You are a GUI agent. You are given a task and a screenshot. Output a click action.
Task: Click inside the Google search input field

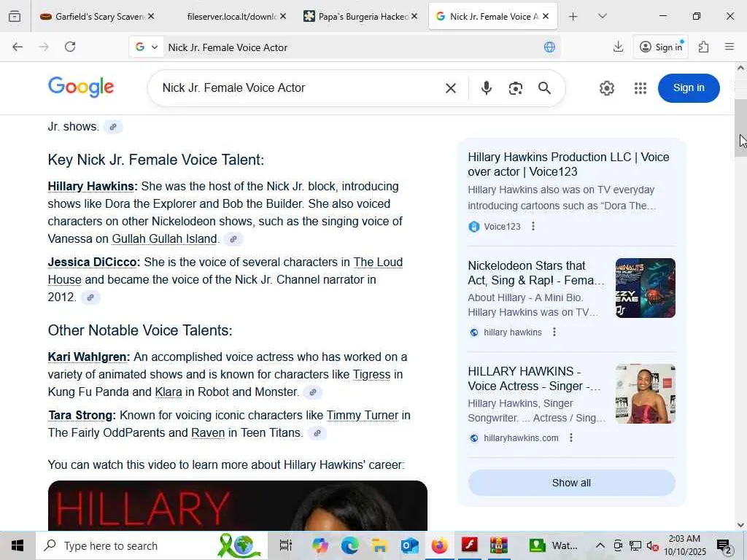tap(300, 88)
